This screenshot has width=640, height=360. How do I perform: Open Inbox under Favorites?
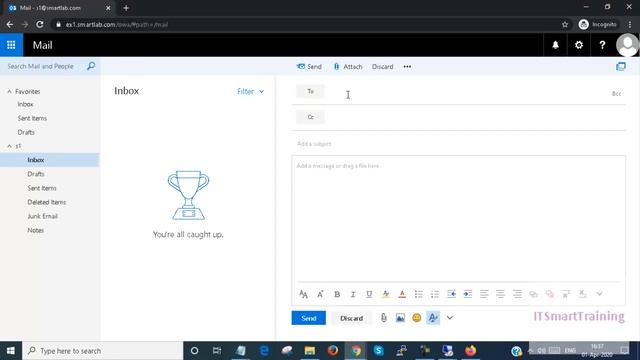(25, 104)
